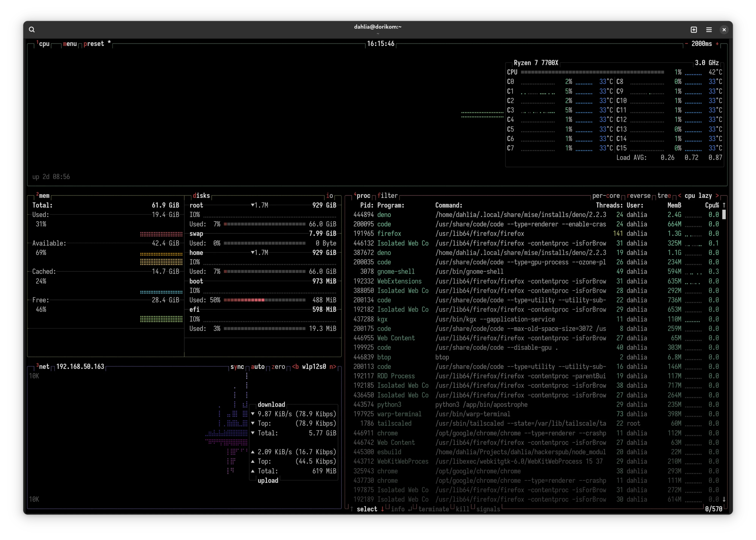Click select up arrow in the proc footer
The width and height of the screenshot is (756, 540).
[352, 509]
